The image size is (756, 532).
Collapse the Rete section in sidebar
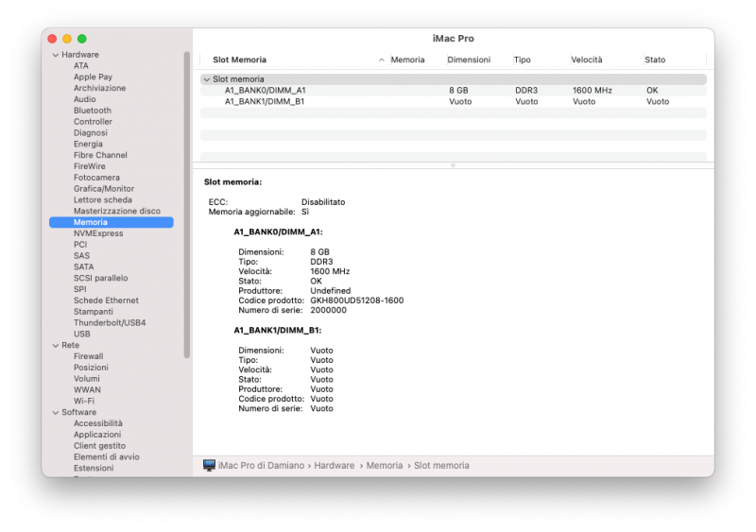[x=55, y=345]
